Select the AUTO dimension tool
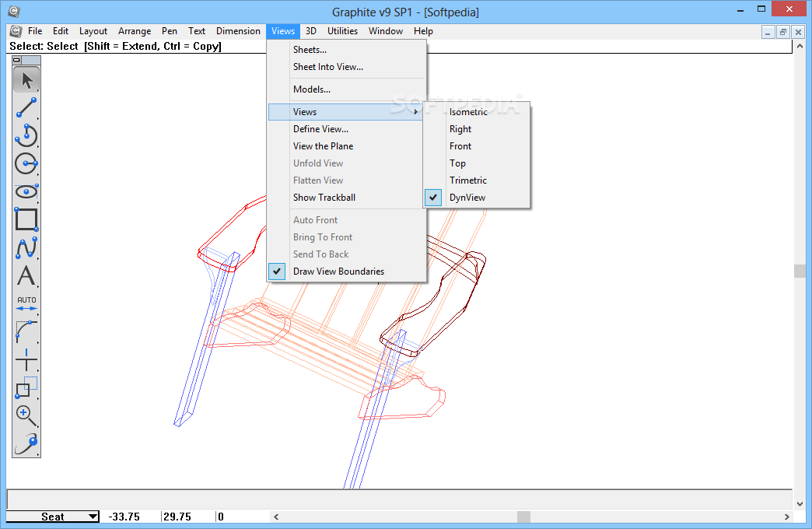 [x=26, y=303]
